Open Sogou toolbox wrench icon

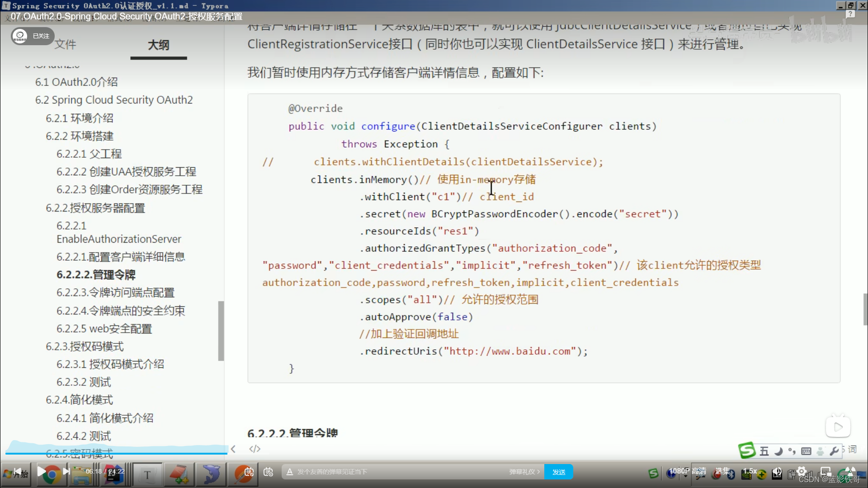point(835,451)
